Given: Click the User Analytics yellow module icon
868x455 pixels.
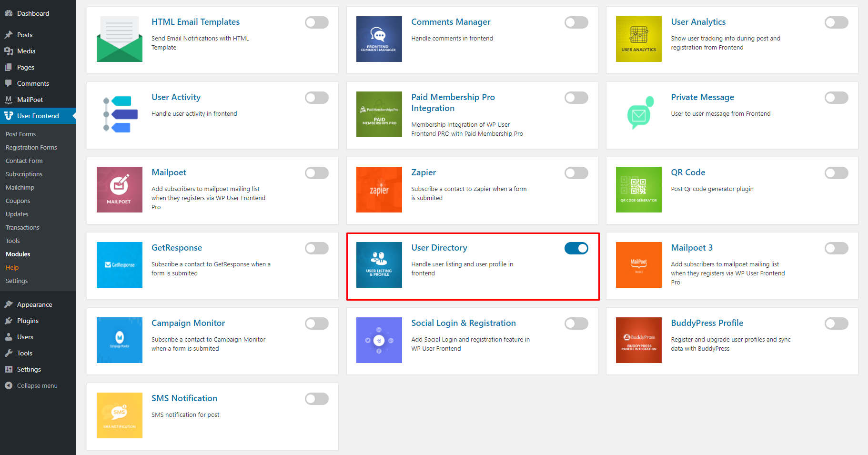Looking at the screenshot, I should pos(639,39).
